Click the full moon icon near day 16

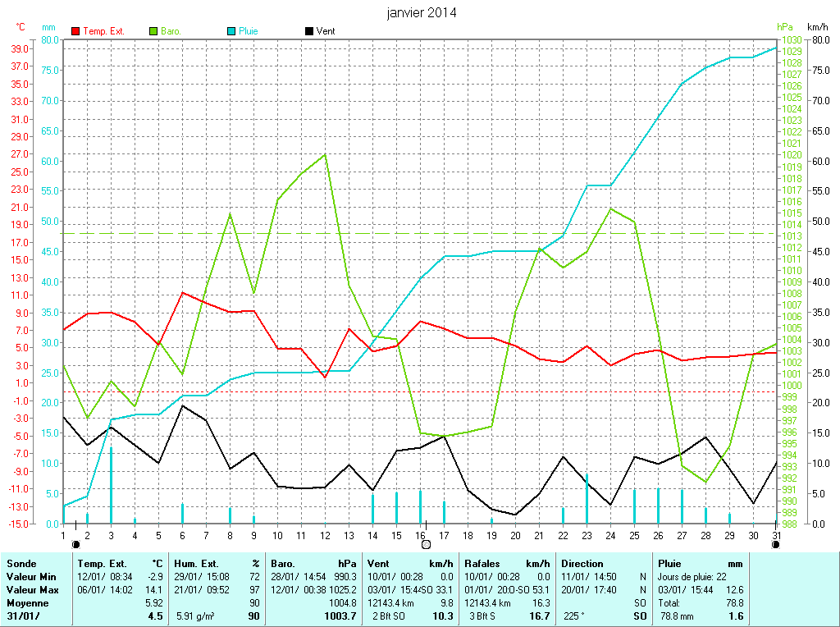click(426, 543)
